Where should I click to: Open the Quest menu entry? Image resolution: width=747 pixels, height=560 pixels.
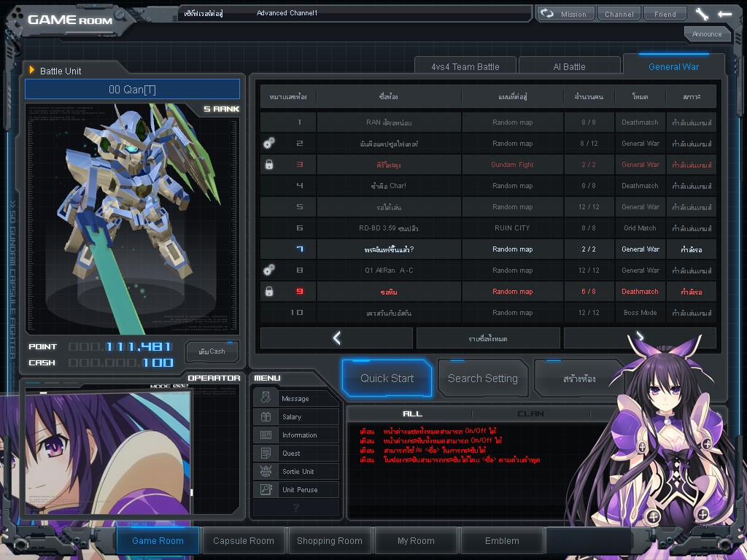(x=296, y=453)
